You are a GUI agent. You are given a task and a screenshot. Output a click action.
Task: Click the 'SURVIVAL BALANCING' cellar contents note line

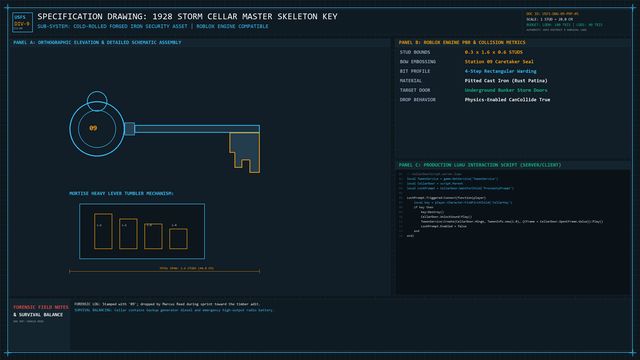click(x=173, y=310)
